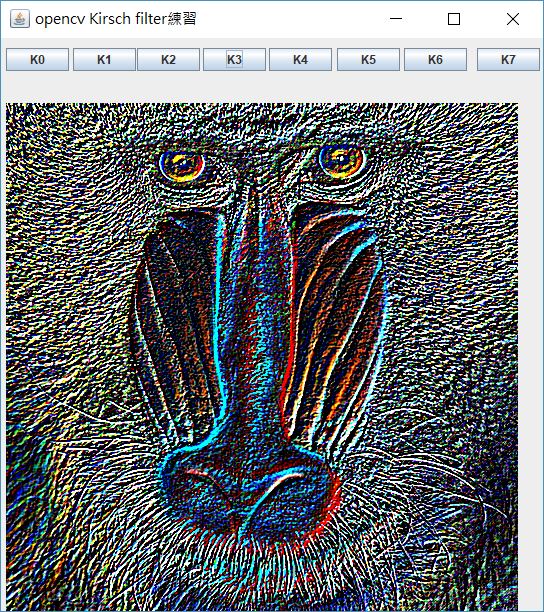Screen dimensions: 544x612
Task: Close the Kirsch filter window
Action: (512, 19)
